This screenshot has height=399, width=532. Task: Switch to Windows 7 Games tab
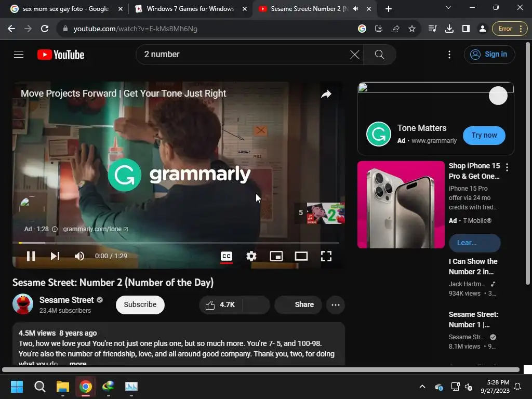coord(190,9)
